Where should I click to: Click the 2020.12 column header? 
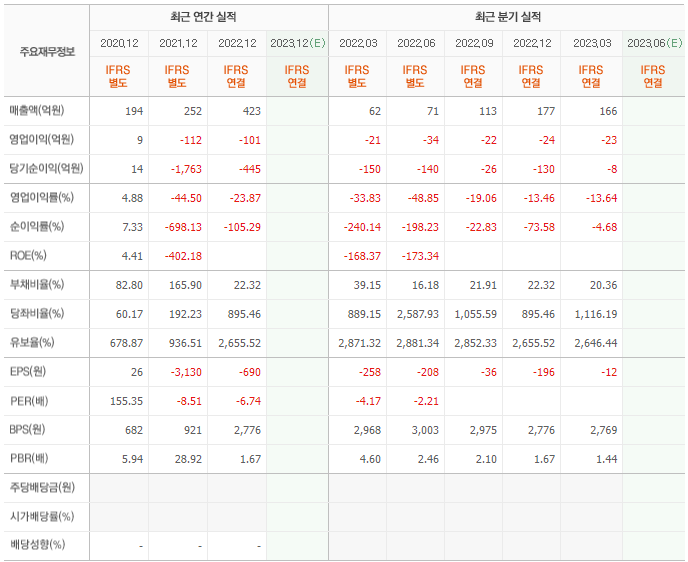(119, 43)
